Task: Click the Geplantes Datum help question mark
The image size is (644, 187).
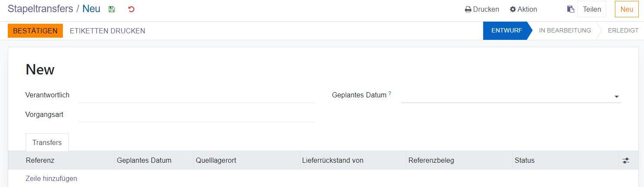Action: pyautogui.click(x=390, y=93)
